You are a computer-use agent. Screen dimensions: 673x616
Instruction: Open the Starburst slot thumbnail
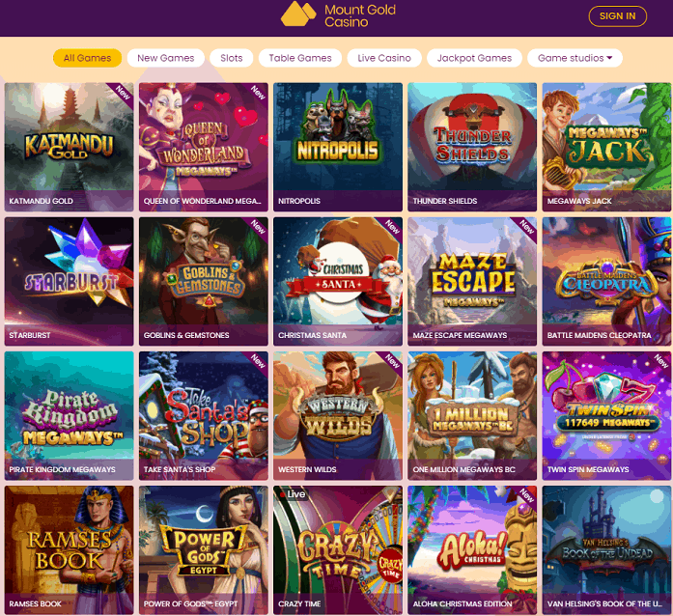[70, 281]
